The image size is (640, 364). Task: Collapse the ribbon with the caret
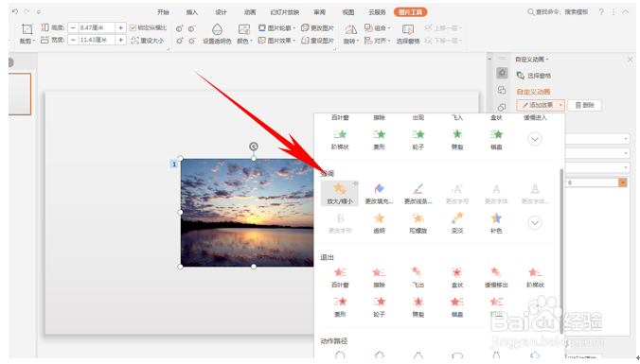tap(625, 12)
